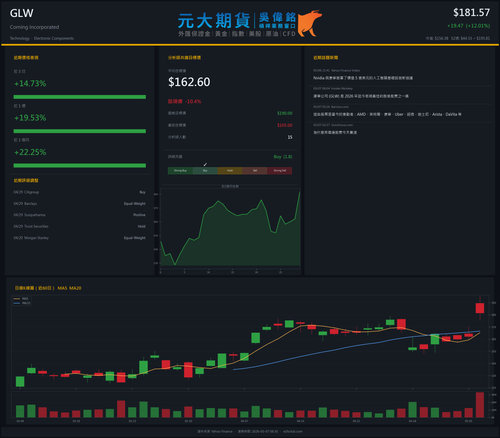
Task: Click the $105.00 lowest target value
Action: pos(285,125)
